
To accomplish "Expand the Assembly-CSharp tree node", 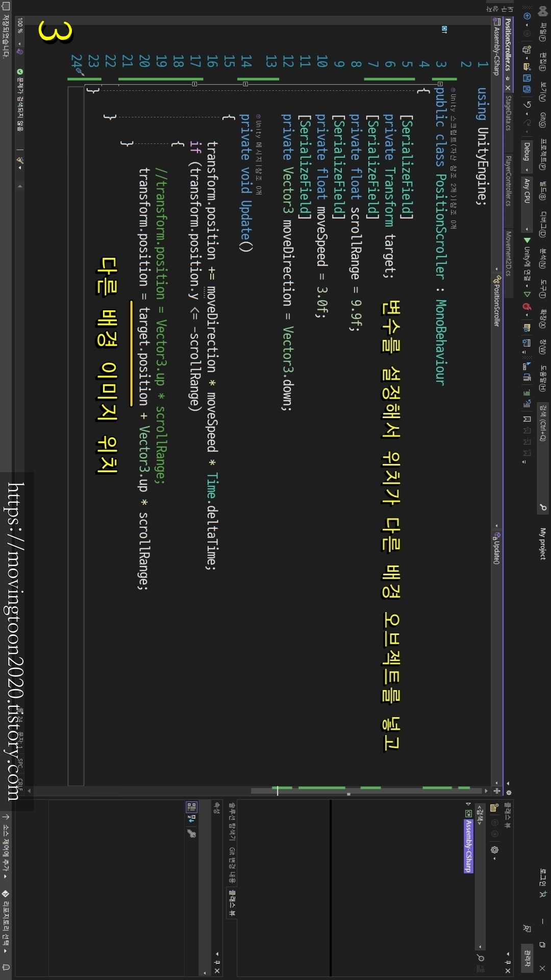I will point(468,804).
